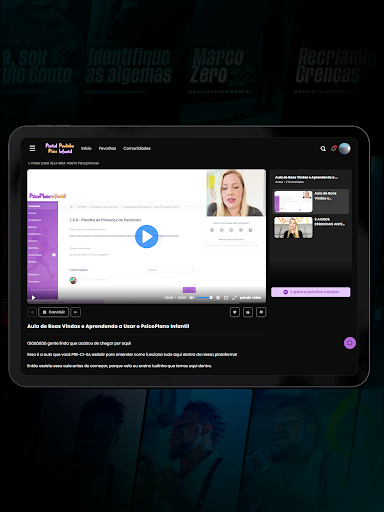Click the lesson title below the video
The width and height of the screenshot is (384, 512).
[x=108, y=326]
